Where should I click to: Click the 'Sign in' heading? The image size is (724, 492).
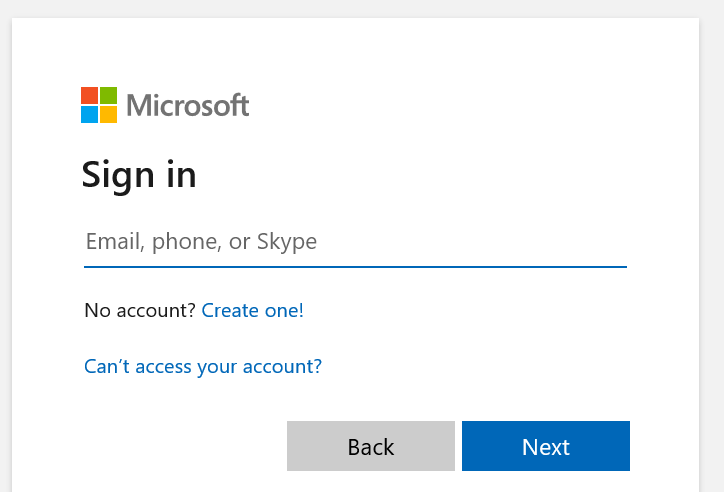[x=139, y=175]
